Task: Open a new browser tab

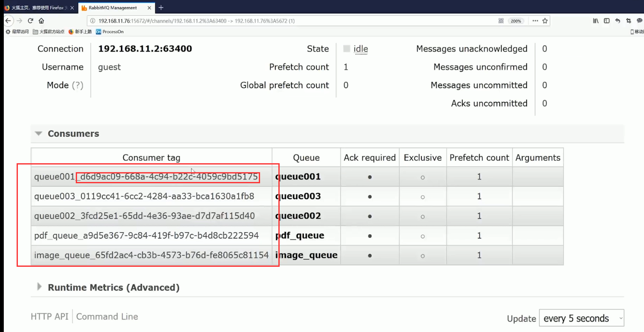Action: tap(161, 8)
